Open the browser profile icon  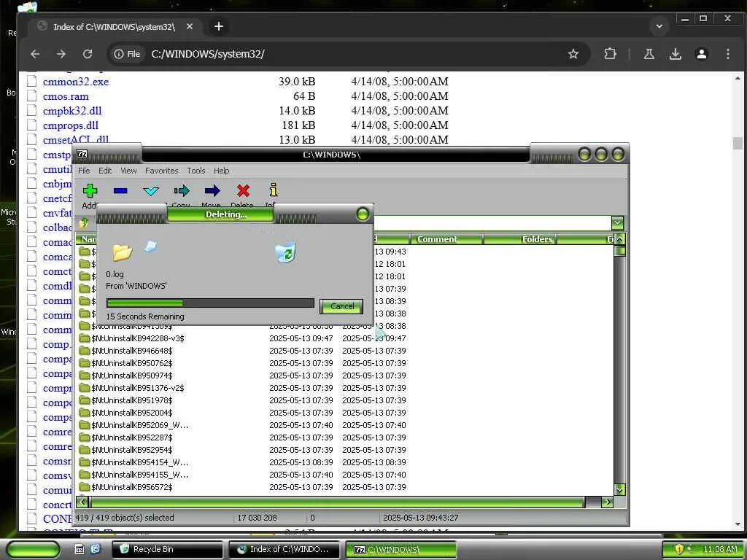701,54
